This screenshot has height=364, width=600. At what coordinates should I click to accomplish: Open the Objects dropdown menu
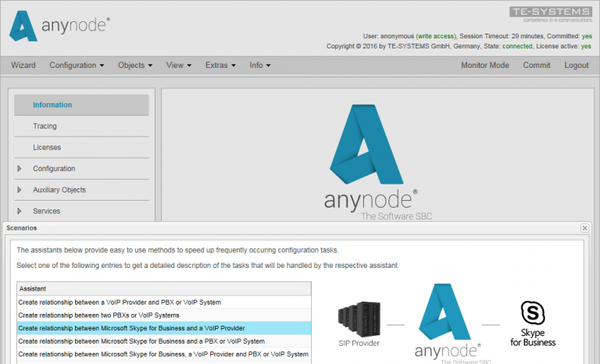pos(135,65)
